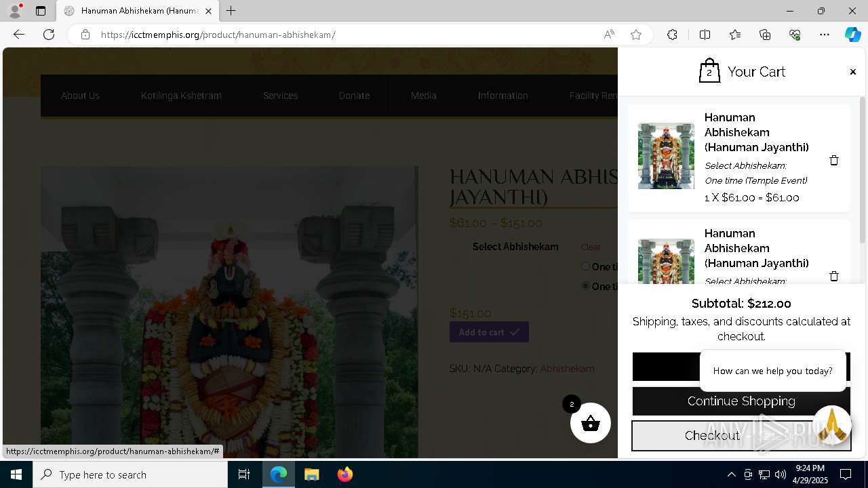Reload the page with Refresh icon
The height and width of the screenshot is (488, 868).
tap(49, 35)
